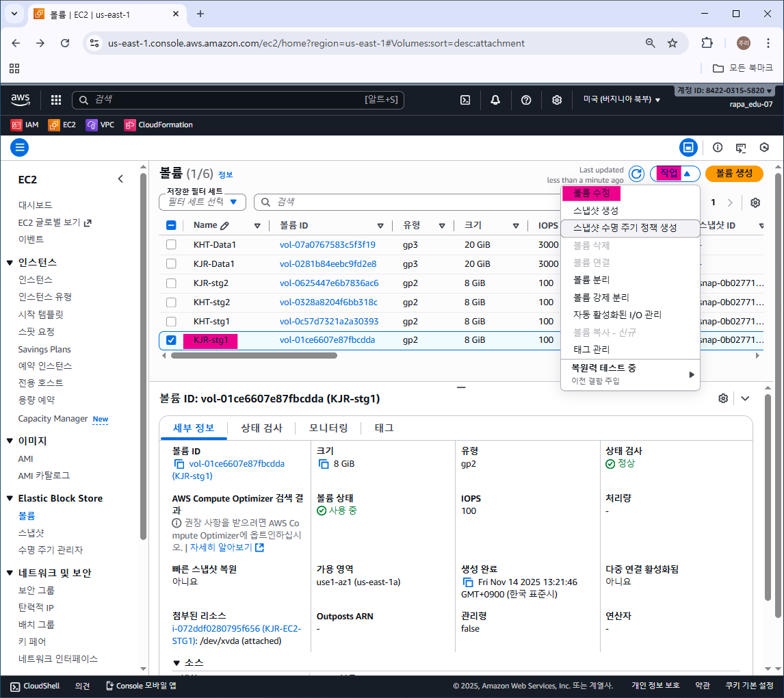The image size is (784, 698).
Task: Open notifications bell icon
Action: click(x=495, y=100)
